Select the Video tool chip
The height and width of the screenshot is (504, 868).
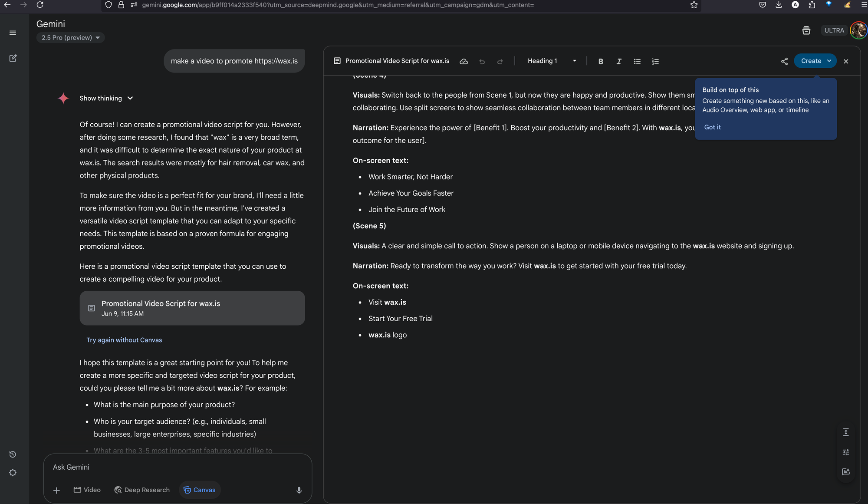[87, 490]
